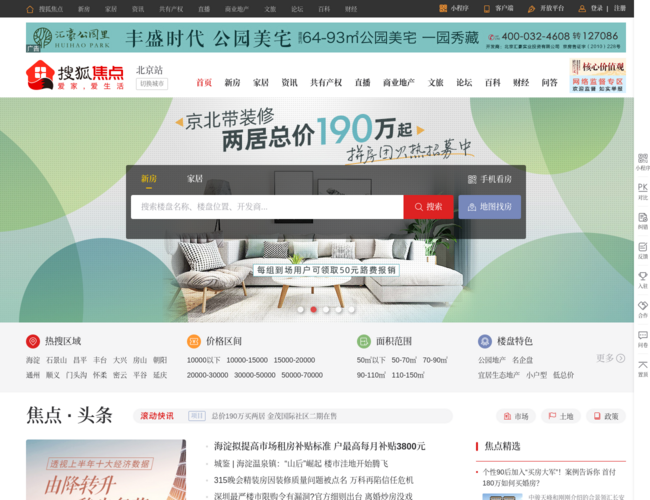Filter by 朝阳 district
The height and width of the screenshot is (500, 650).
160,360
